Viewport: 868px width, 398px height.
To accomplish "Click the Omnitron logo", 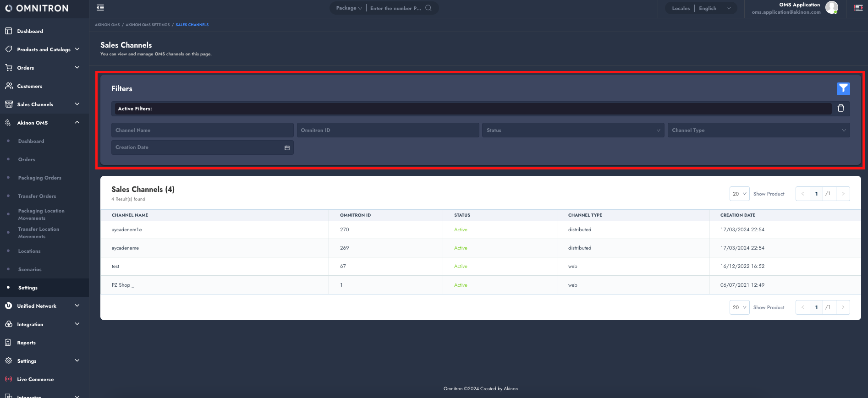I will pos(37,8).
